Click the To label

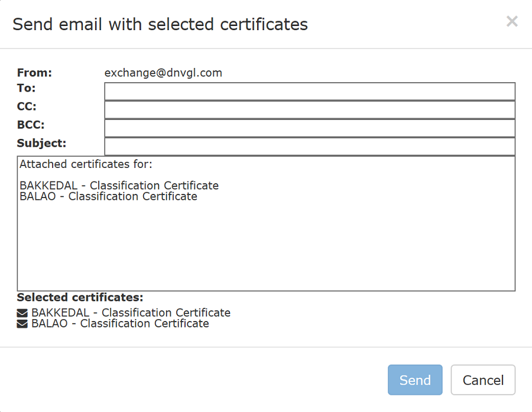click(27, 88)
